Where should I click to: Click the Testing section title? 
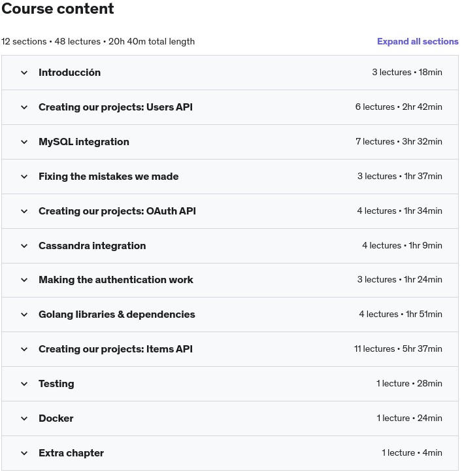pos(56,384)
